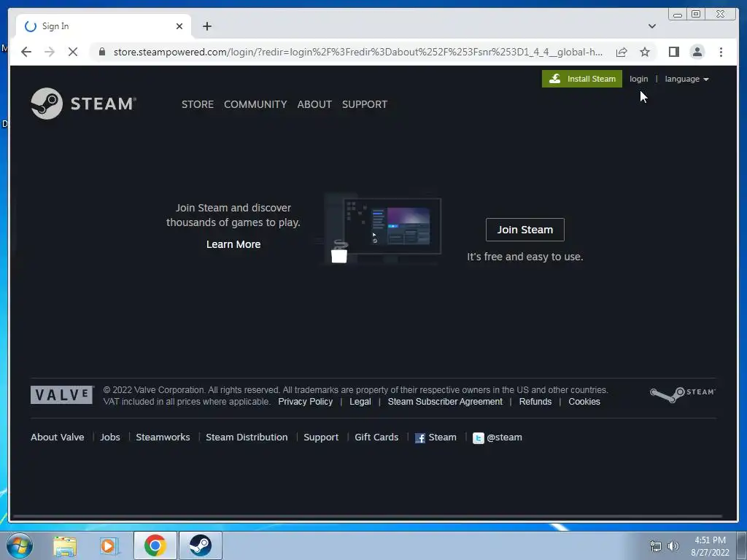Open the Legal link

pyautogui.click(x=360, y=402)
